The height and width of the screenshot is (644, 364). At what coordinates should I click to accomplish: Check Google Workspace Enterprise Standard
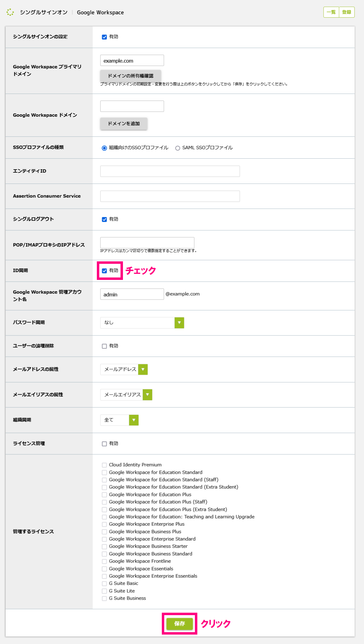point(104,539)
